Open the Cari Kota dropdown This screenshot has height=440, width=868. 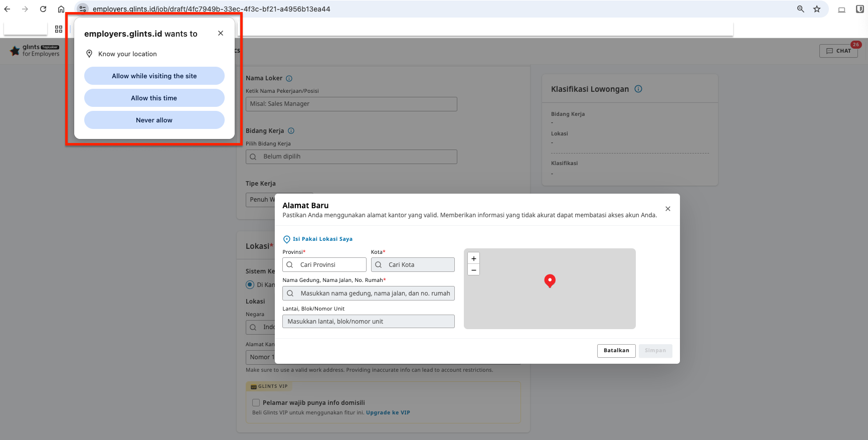(x=413, y=264)
